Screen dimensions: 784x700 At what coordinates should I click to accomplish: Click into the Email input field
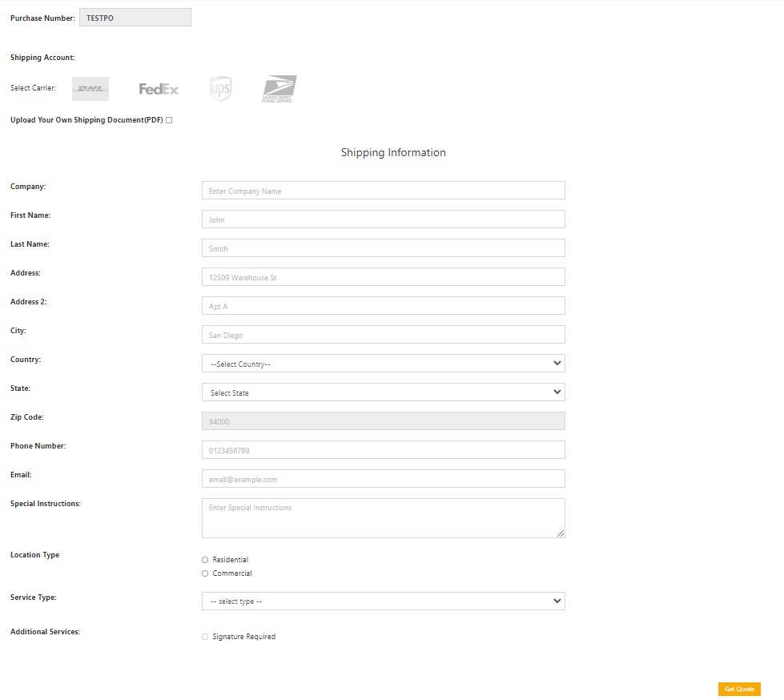[383, 479]
